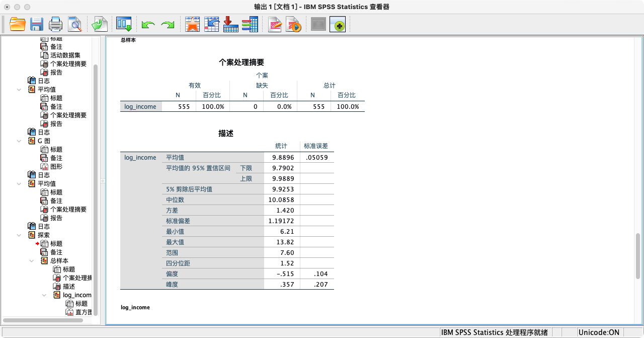Click the 描述 table title
Viewport: 644px width, 338px height.
coord(226,133)
